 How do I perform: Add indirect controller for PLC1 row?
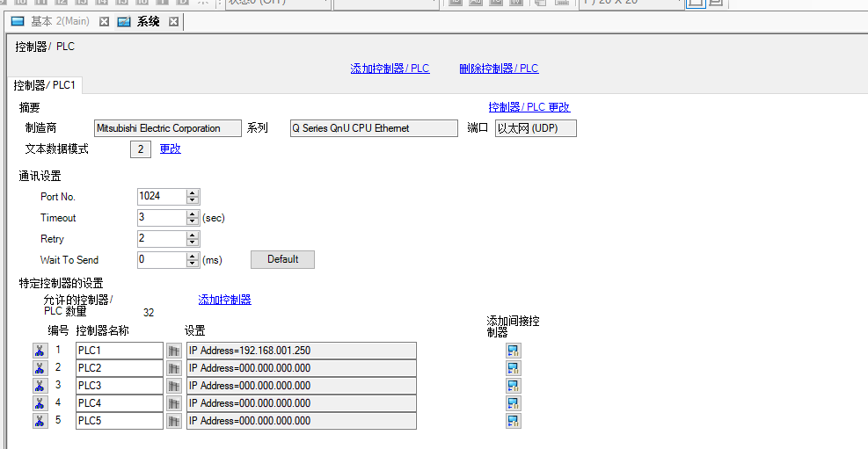coord(513,351)
